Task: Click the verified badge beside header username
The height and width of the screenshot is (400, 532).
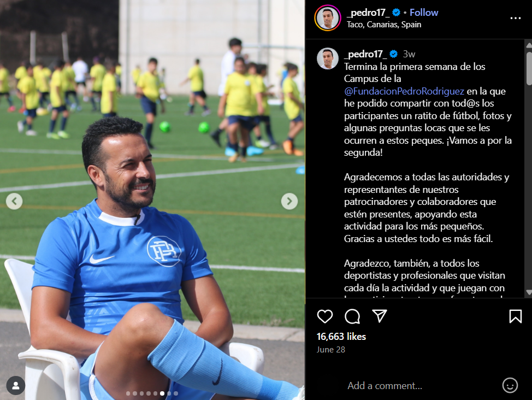Action: pyautogui.click(x=396, y=13)
